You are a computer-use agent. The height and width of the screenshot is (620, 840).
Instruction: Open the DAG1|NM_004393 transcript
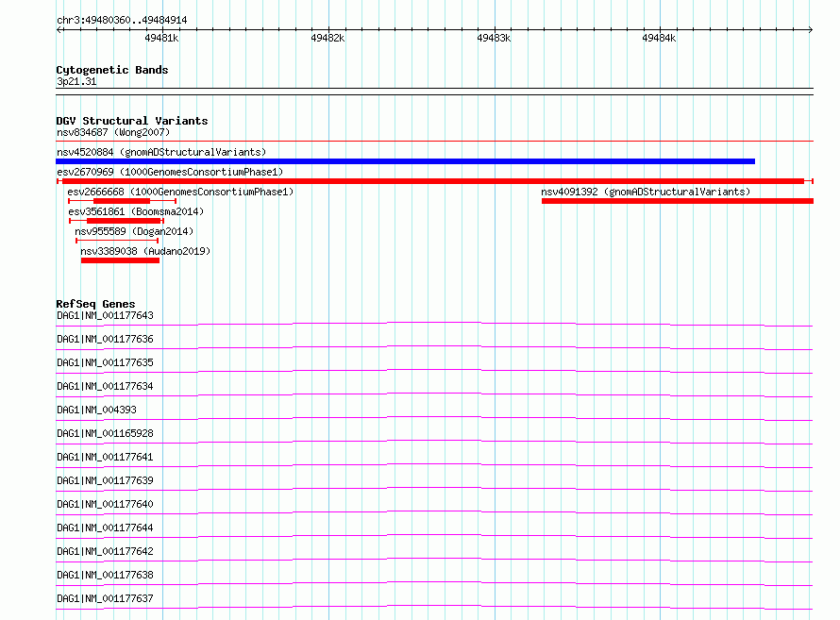click(96, 410)
